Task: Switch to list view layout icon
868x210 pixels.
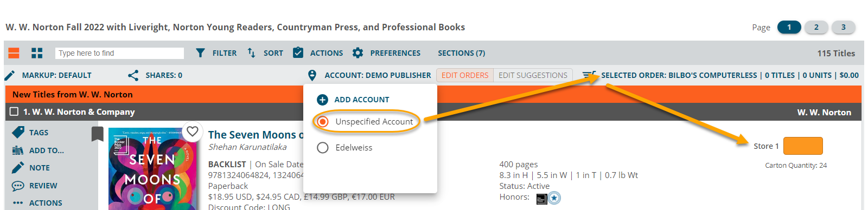Action: pos(14,53)
